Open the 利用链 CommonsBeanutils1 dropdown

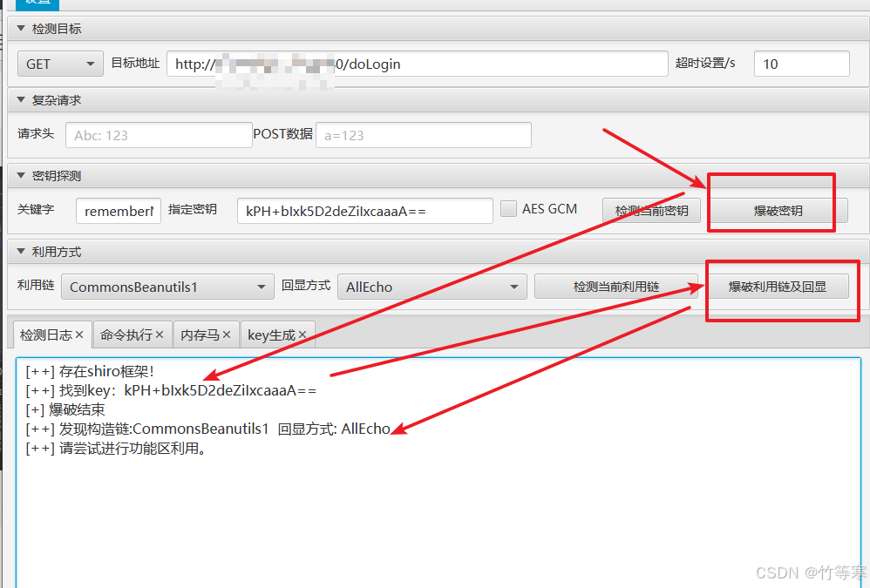(x=167, y=286)
